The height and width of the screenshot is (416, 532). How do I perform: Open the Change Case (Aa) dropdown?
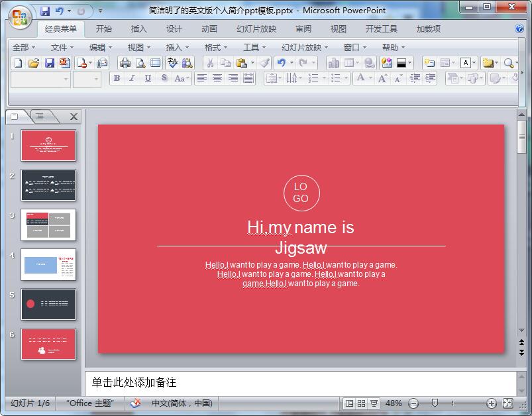pyautogui.click(x=181, y=78)
